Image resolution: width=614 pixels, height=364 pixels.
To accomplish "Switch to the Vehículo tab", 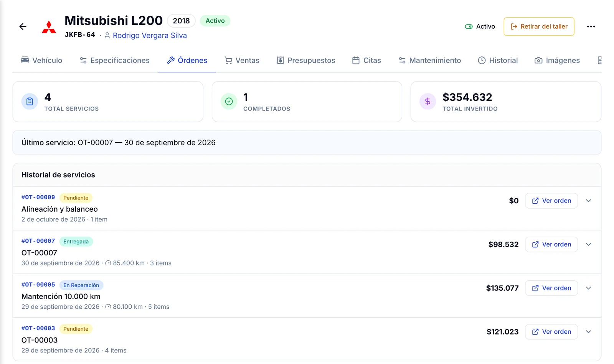I will (x=41, y=61).
